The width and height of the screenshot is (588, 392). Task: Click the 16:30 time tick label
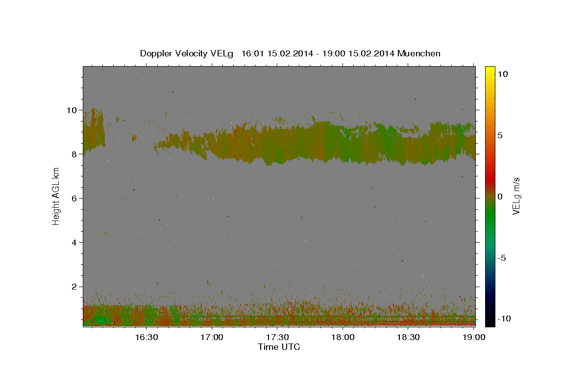[x=146, y=337]
